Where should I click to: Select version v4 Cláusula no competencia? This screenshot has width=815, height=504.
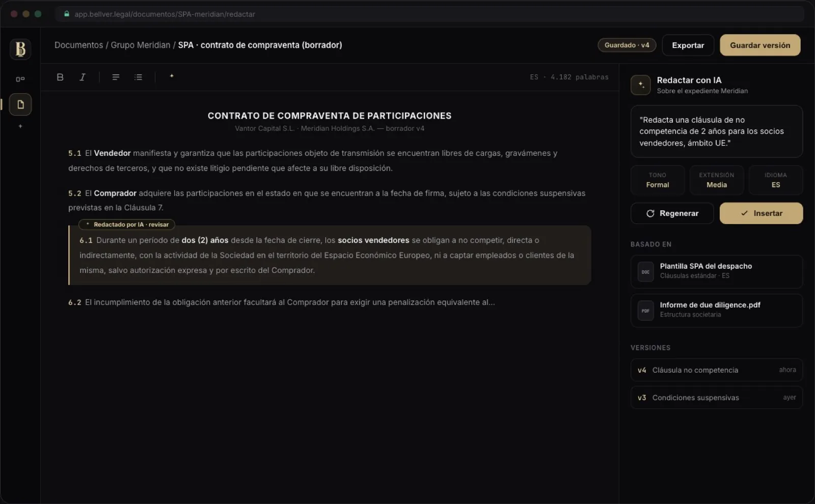tap(716, 370)
